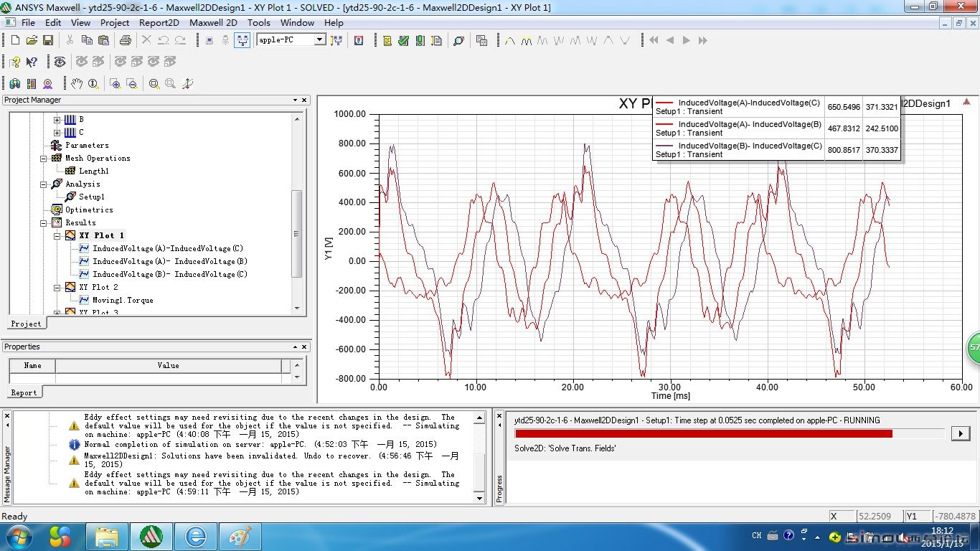Click the blue Q queue icon
The width and height of the screenshot is (980, 551).
coord(358,40)
